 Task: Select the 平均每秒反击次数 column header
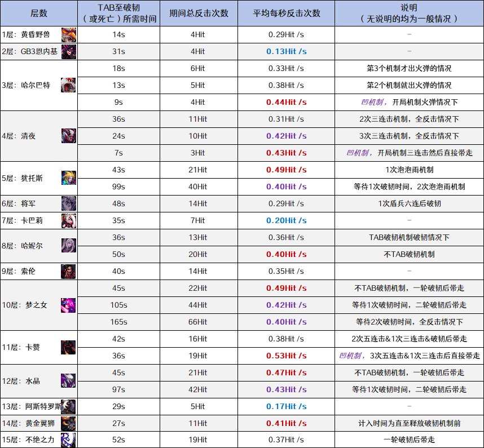coord(286,14)
